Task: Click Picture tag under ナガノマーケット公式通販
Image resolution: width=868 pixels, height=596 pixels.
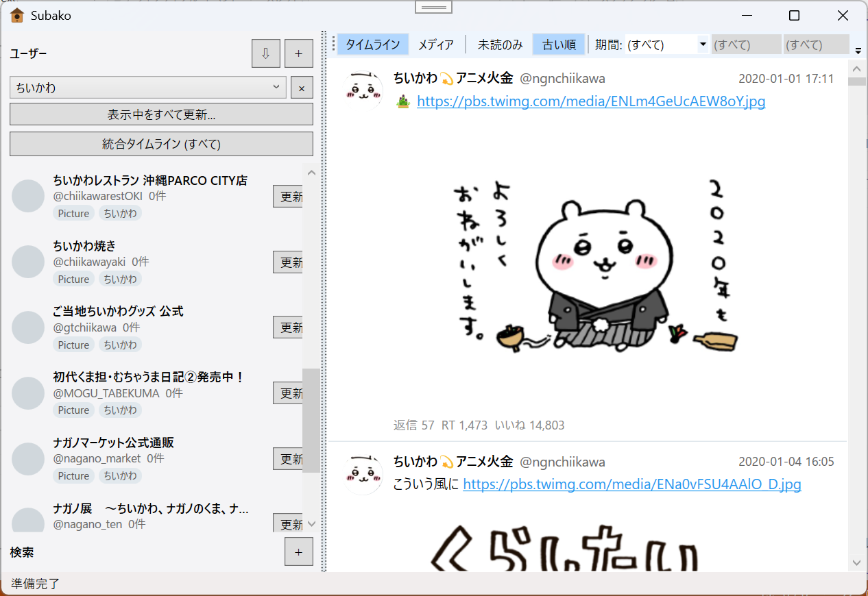Action: 73,475
